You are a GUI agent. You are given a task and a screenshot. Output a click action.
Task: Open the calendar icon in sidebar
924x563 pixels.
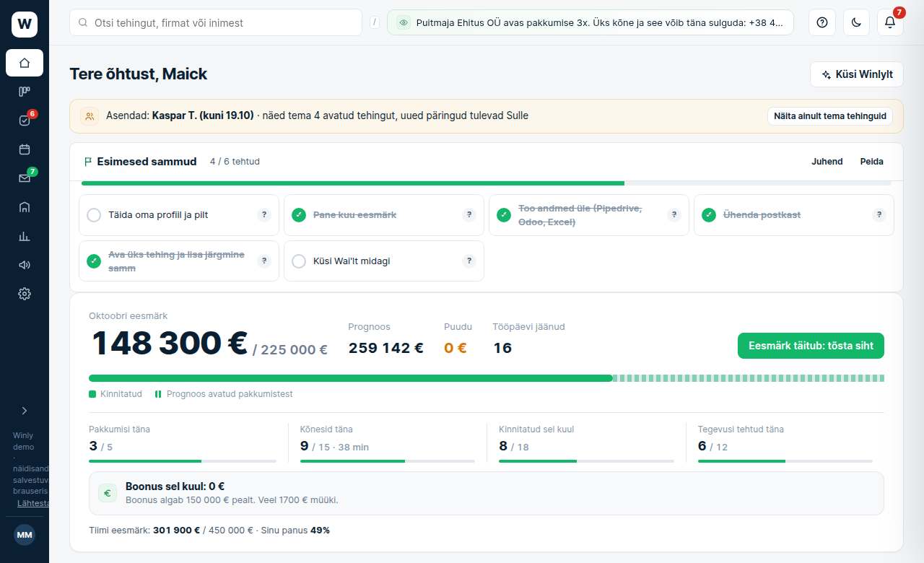point(25,149)
